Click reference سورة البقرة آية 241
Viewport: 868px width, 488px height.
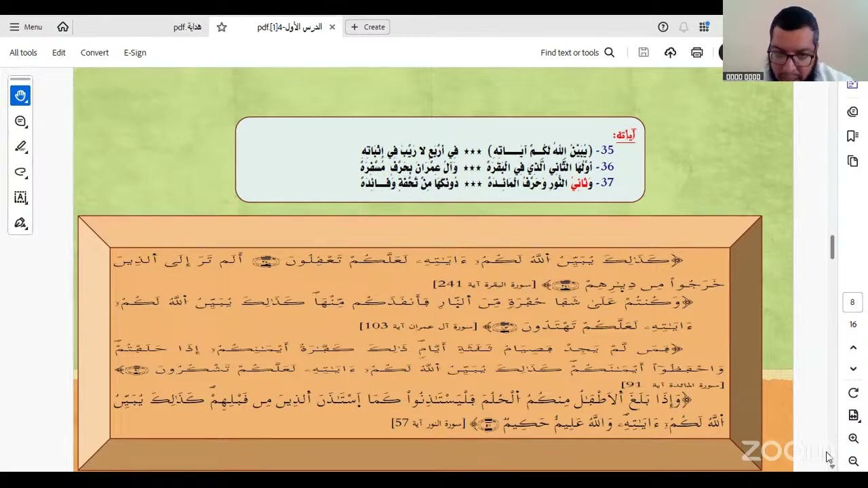[x=484, y=285]
